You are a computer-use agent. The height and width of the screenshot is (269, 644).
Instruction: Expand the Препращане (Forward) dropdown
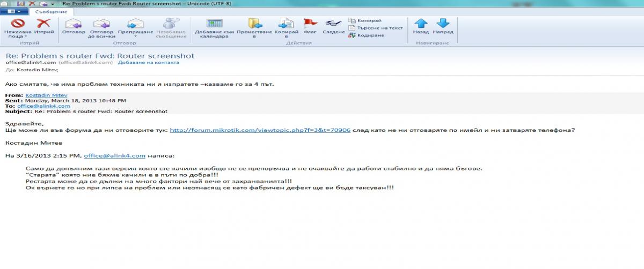pos(136,37)
